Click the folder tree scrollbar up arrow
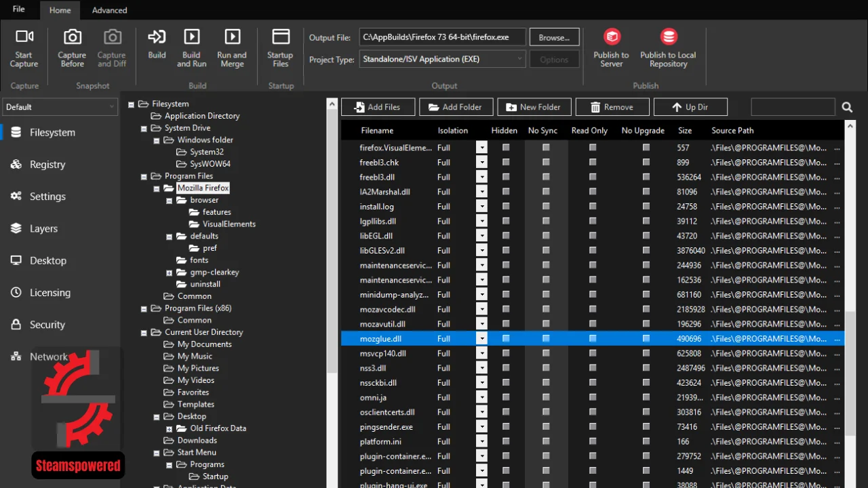 (332, 104)
